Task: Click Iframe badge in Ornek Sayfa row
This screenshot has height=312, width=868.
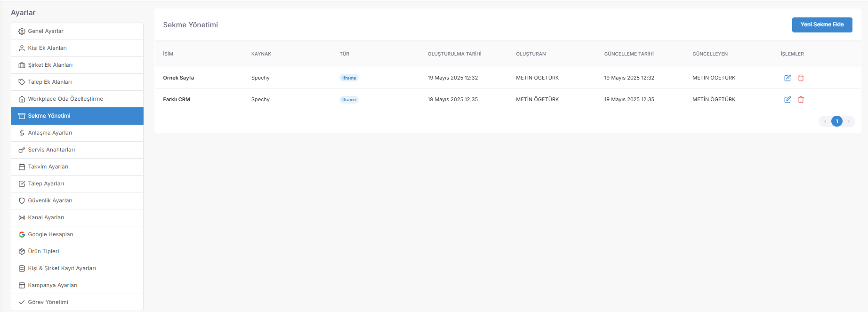Action: [x=349, y=78]
